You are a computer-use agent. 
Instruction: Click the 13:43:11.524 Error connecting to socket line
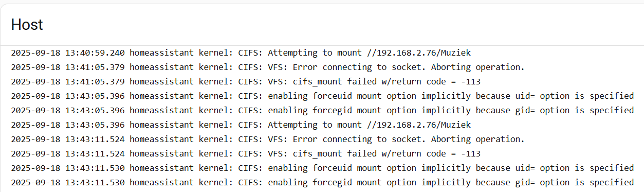(x=268, y=139)
